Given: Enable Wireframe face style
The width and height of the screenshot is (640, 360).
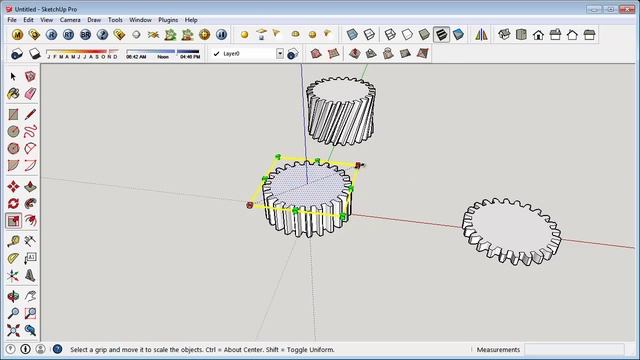Looking at the screenshot, I should 390,35.
